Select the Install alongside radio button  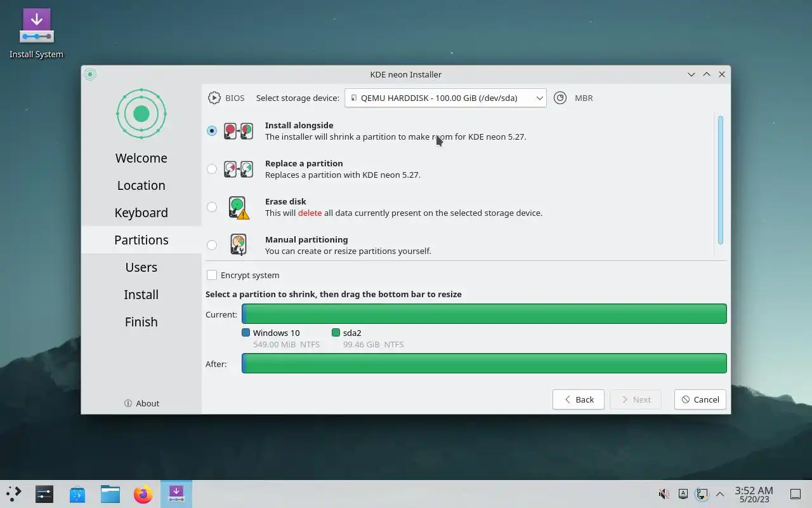coord(212,131)
